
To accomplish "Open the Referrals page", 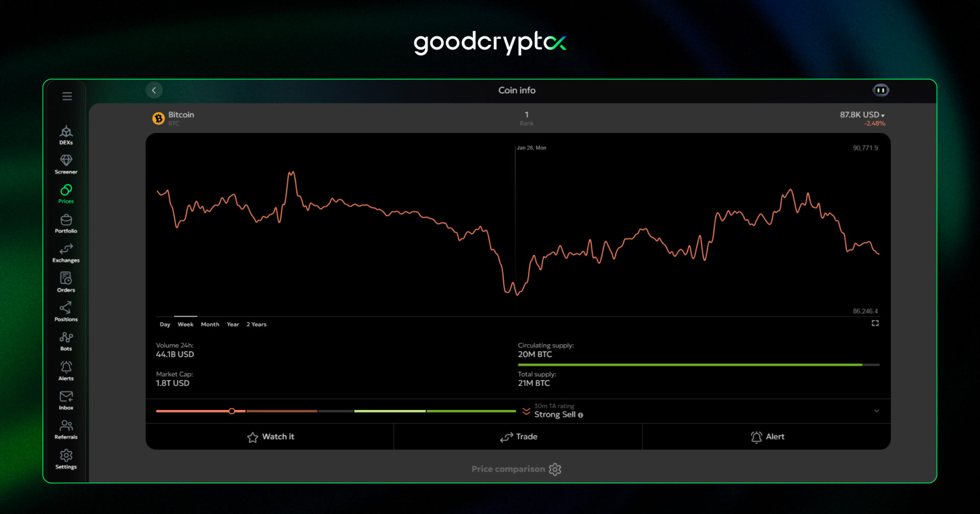I will (x=66, y=429).
